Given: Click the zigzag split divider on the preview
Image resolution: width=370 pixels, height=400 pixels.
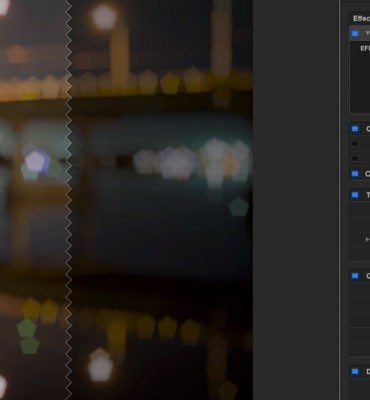Looking at the screenshot, I should 68,200.
